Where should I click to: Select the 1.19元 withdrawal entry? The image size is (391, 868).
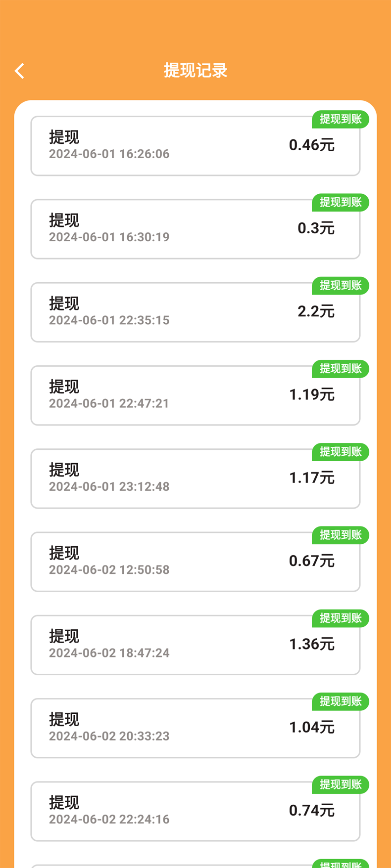click(x=195, y=395)
